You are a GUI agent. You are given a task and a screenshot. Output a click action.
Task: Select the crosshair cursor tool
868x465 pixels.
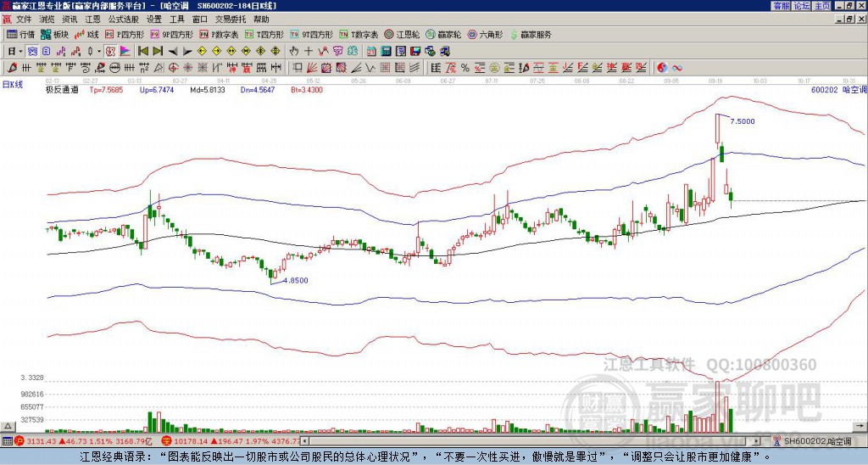pyautogui.click(x=309, y=52)
